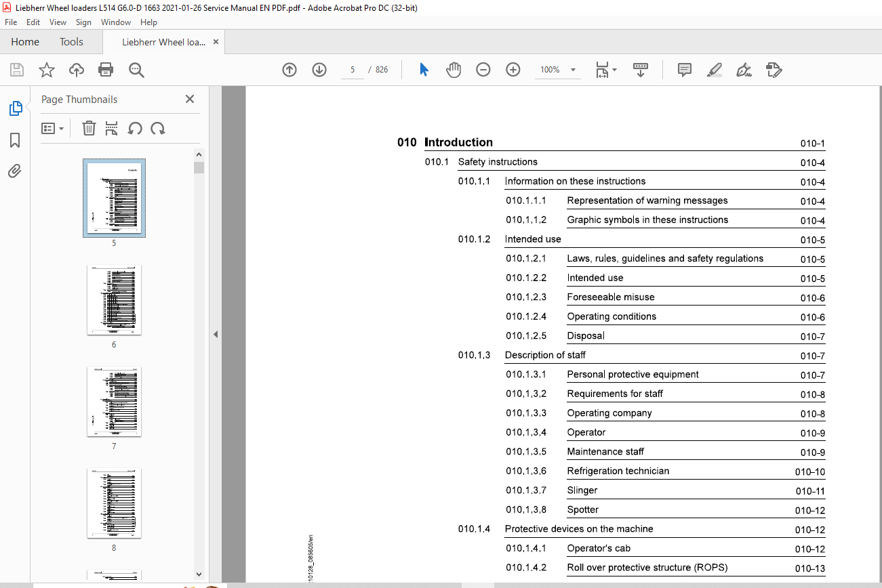Viewport: 882px width, 588px height.
Task: Open the View menu
Action: pos(58,22)
